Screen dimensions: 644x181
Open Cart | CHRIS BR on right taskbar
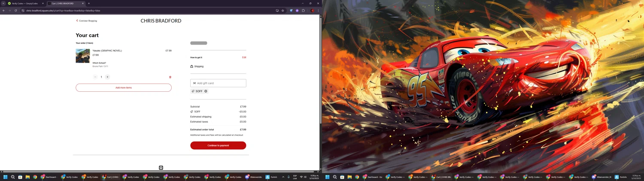tap(442, 177)
